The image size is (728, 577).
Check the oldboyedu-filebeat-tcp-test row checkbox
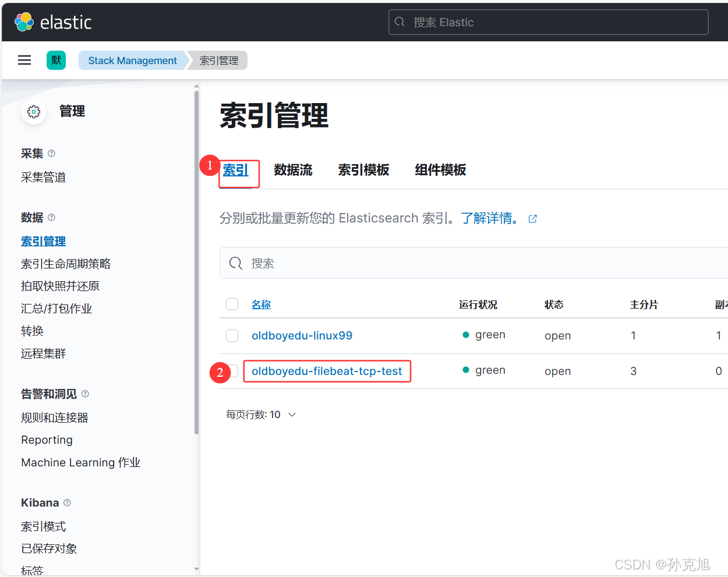(x=233, y=371)
